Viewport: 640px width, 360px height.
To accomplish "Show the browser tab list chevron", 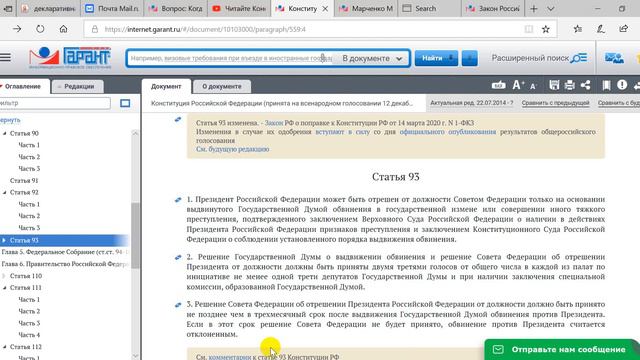I will click(551, 9).
